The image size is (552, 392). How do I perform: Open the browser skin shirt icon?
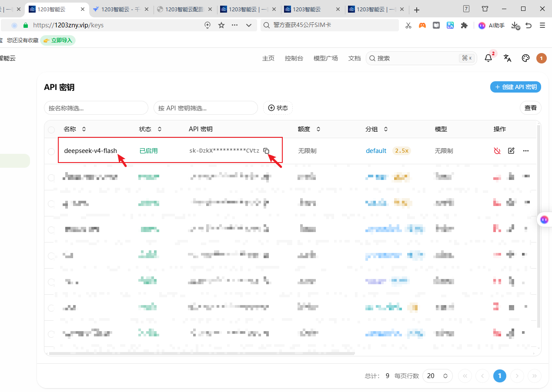(485, 9)
